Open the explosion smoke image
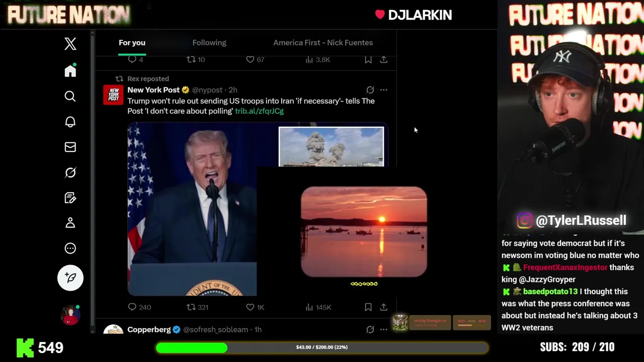The height and width of the screenshot is (362, 644). (x=331, y=146)
